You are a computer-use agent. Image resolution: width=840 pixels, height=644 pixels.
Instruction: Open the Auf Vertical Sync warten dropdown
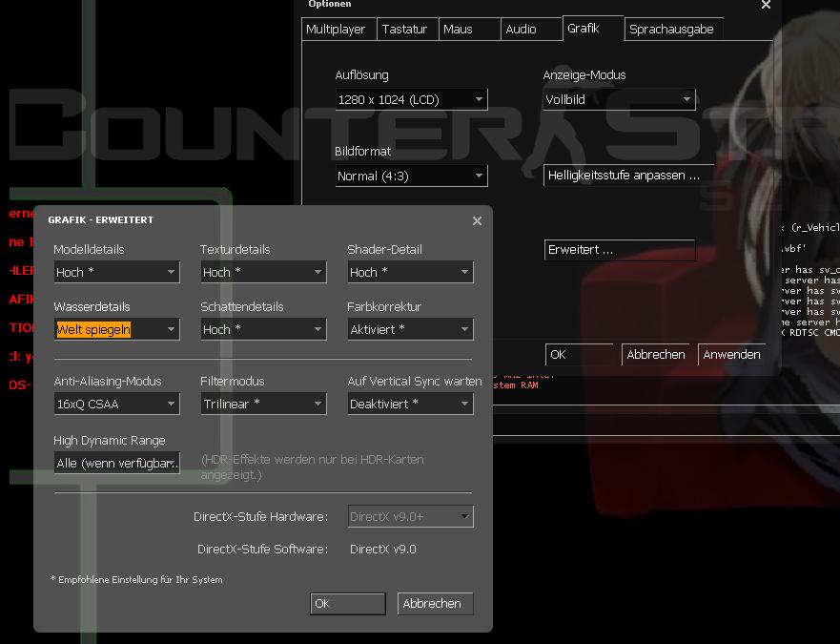pyautogui.click(x=410, y=404)
